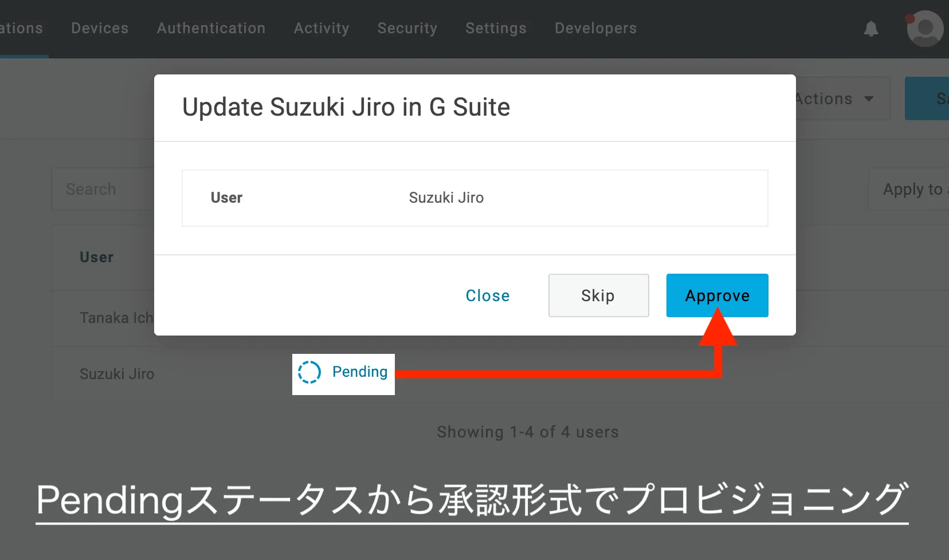This screenshot has width=949, height=560.
Task: Open the Devices menu
Action: click(100, 29)
